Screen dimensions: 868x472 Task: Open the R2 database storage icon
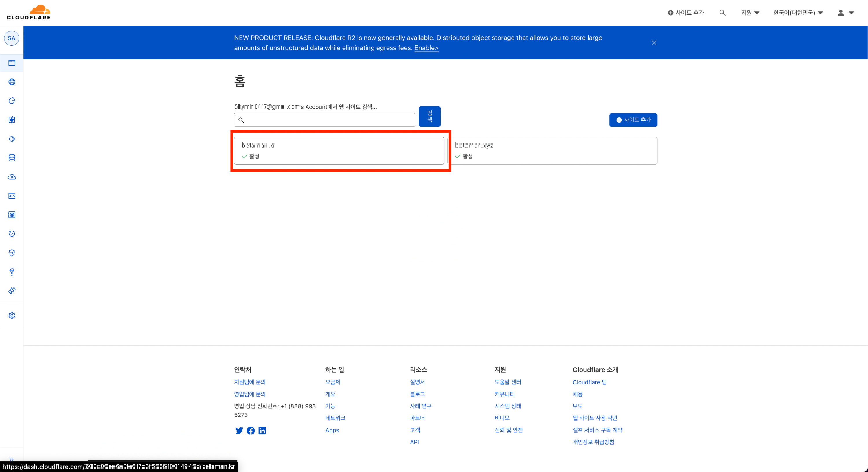pyautogui.click(x=12, y=158)
